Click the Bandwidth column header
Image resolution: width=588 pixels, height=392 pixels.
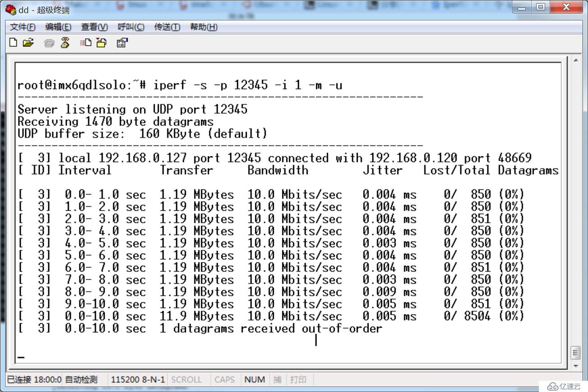pyautogui.click(x=278, y=170)
